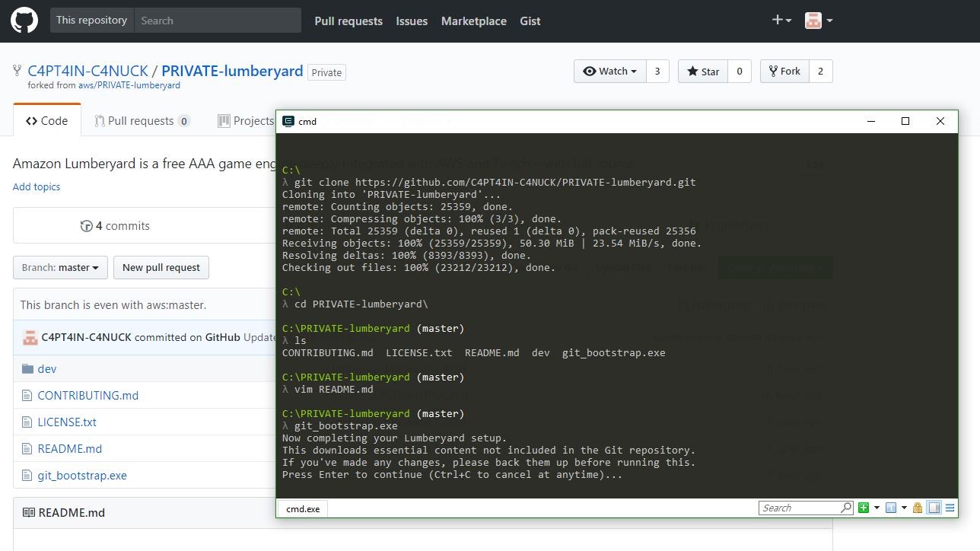Open the hamburger menu icon in cmd status bar

coord(950,508)
